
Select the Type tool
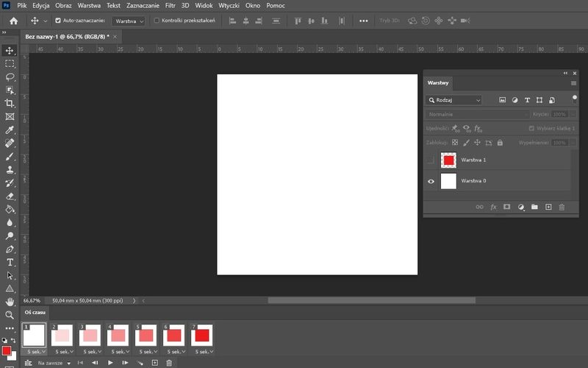click(x=10, y=263)
